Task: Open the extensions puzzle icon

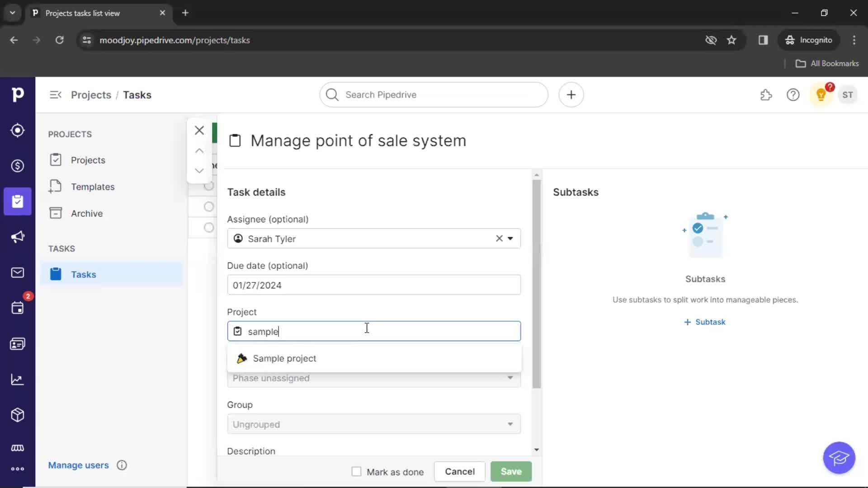Action: (x=766, y=95)
